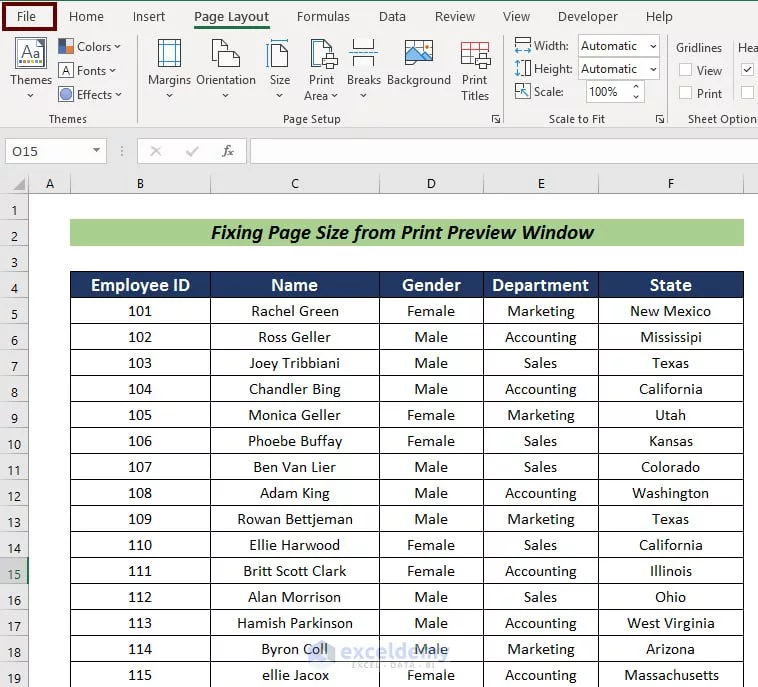Viewport: 758px width, 687px height.
Task: Open the Page Setup dialog launcher
Action: pyautogui.click(x=495, y=119)
